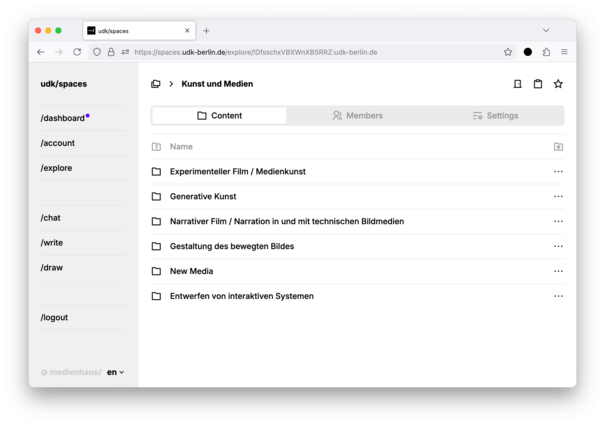The image size is (605, 425).
Task: Open the Firefox hamburger menu
Action: click(x=564, y=52)
